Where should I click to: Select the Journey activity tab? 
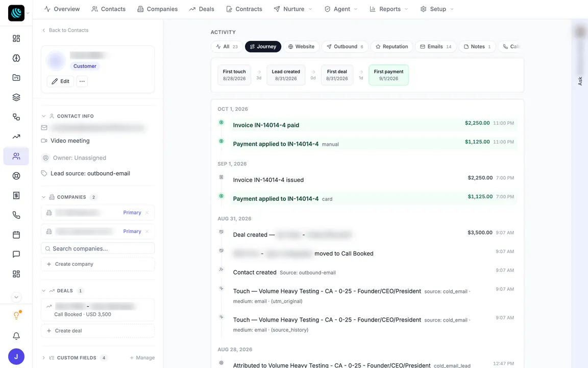[263, 47]
